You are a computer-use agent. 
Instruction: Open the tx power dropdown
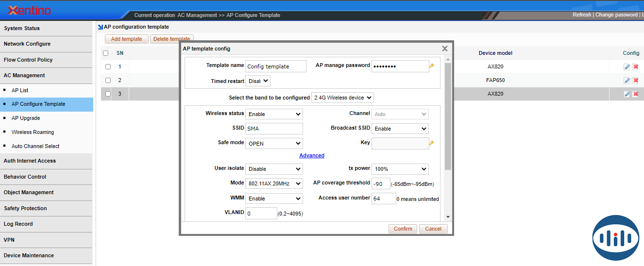click(400, 169)
